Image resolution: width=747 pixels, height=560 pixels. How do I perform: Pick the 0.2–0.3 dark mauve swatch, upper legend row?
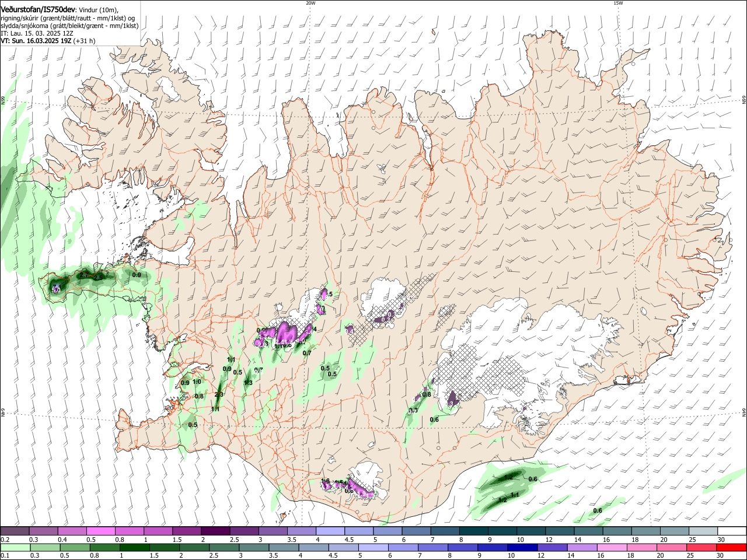click(15, 531)
